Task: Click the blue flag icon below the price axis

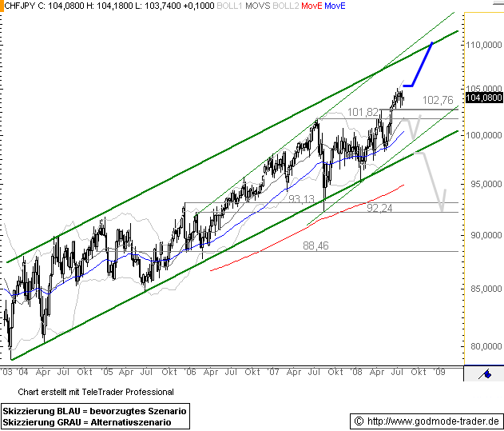Action: 486,374
